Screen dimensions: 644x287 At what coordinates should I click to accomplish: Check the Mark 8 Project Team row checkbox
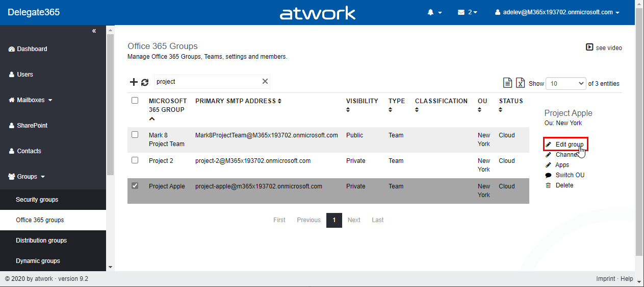click(135, 135)
